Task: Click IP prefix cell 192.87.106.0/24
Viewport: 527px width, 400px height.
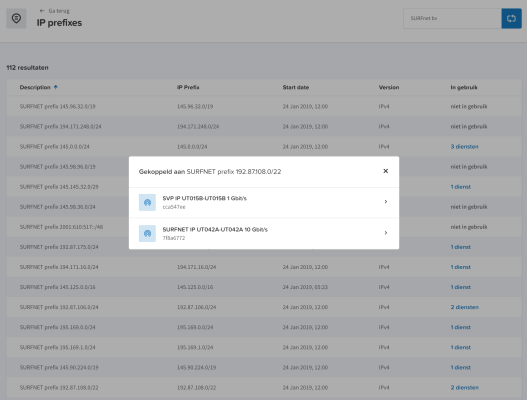Action: pyautogui.click(x=197, y=307)
